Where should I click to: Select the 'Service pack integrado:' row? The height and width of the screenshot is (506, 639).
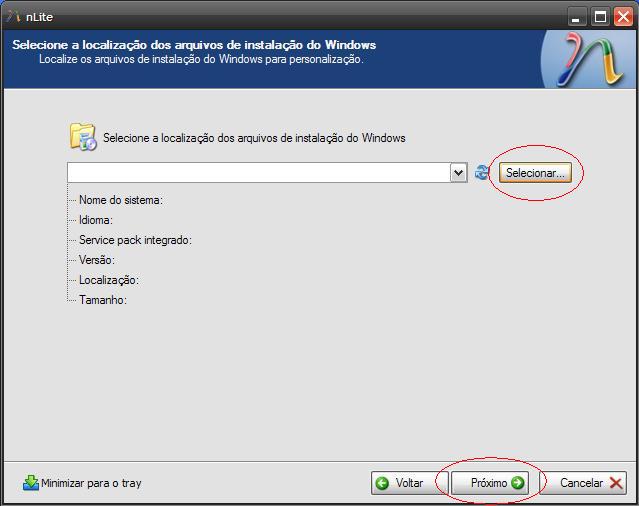pos(135,240)
